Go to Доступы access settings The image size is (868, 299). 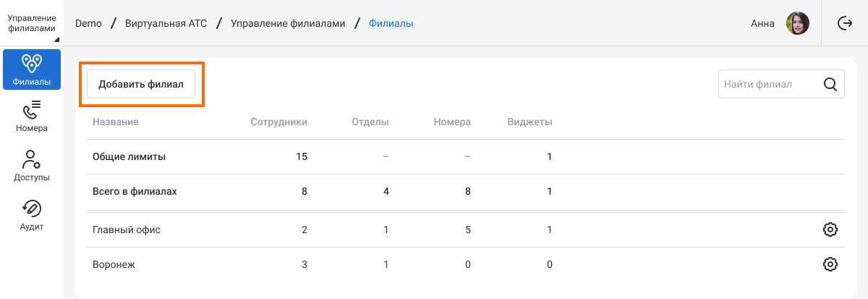(x=31, y=166)
